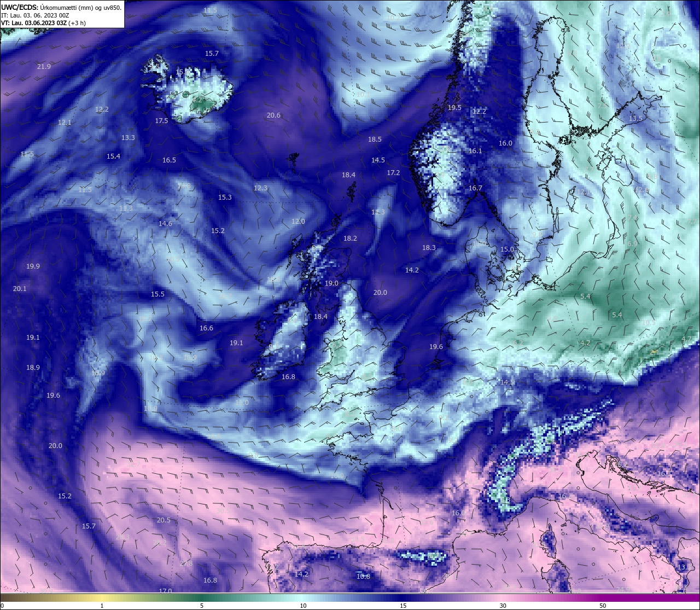Click the map value '19.5' off Norway
Image resolution: width=700 pixels, height=610 pixels.
454,107
